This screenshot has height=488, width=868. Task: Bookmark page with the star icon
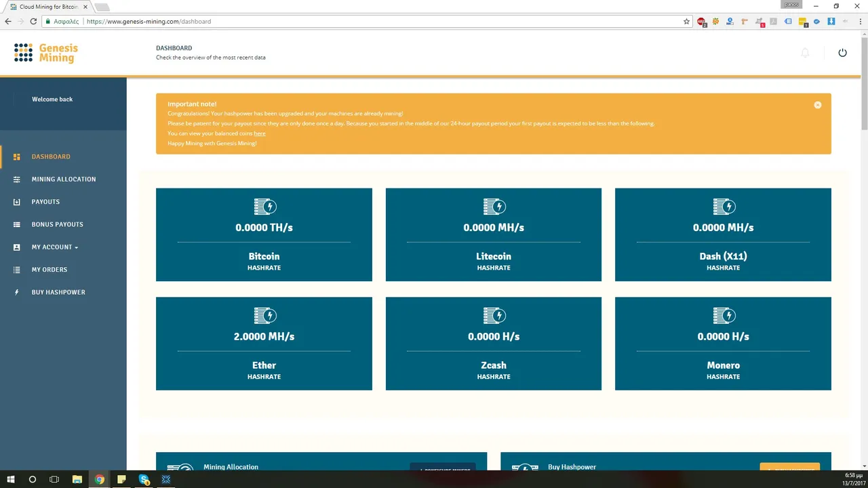click(686, 22)
